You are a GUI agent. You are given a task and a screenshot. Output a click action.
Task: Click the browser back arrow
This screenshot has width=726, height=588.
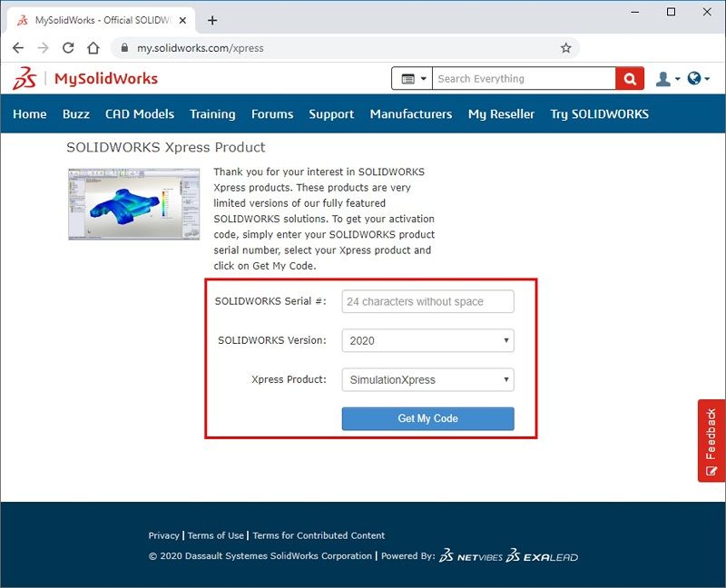click(x=18, y=48)
